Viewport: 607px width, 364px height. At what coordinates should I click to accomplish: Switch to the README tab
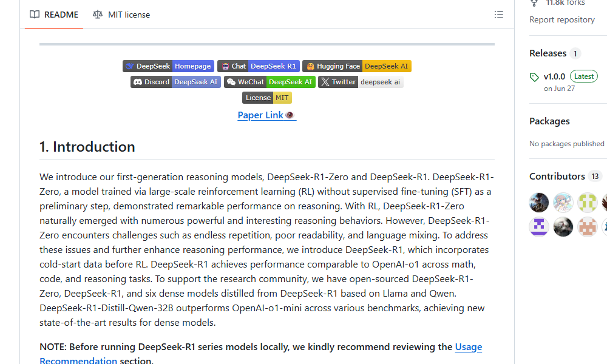pos(53,15)
